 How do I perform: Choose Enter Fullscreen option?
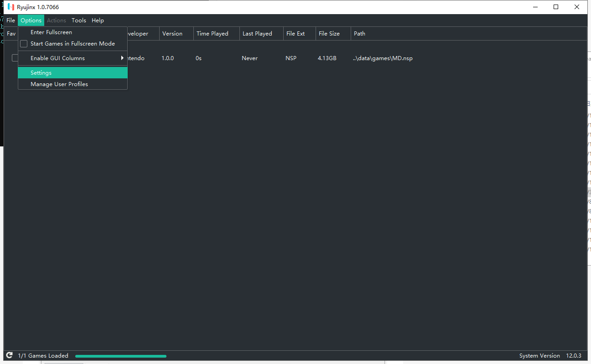pos(51,32)
